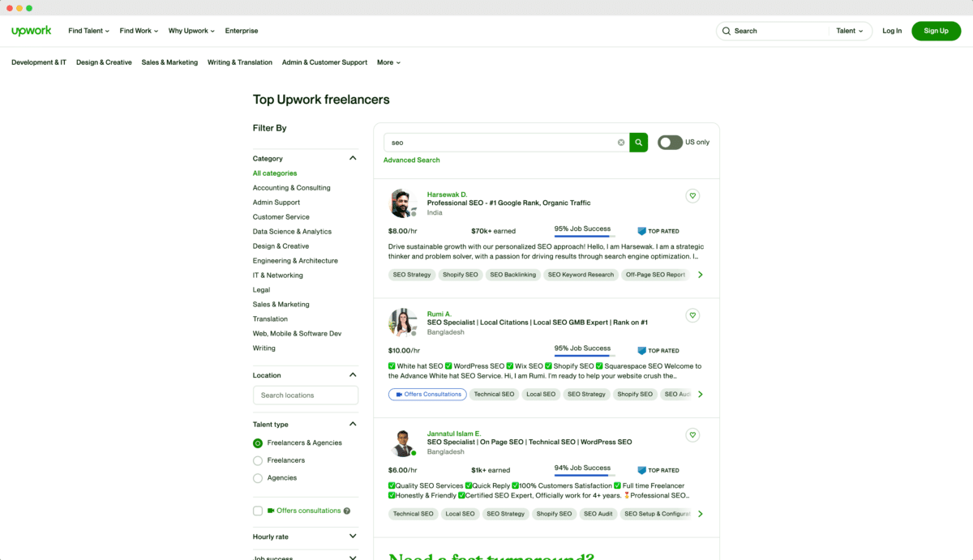Focus the Search locations field

tap(306, 395)
